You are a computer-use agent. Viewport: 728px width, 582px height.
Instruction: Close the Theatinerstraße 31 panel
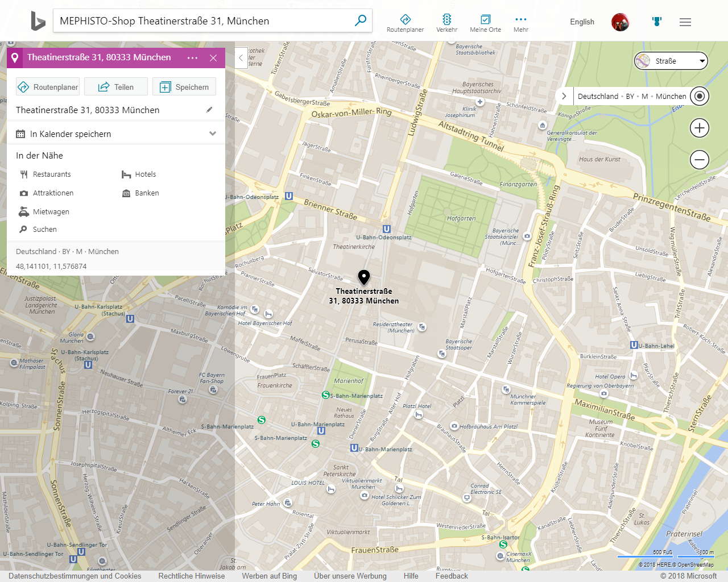click(213, 58)
